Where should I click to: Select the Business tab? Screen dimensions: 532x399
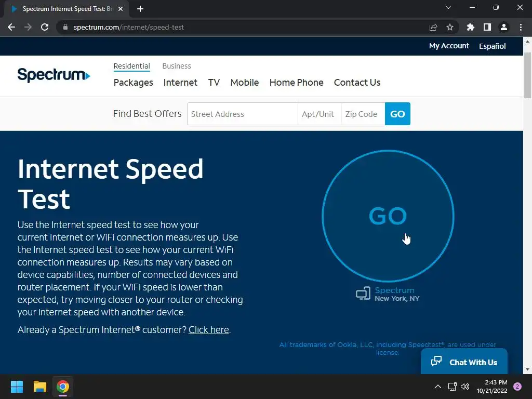[177, 66]
